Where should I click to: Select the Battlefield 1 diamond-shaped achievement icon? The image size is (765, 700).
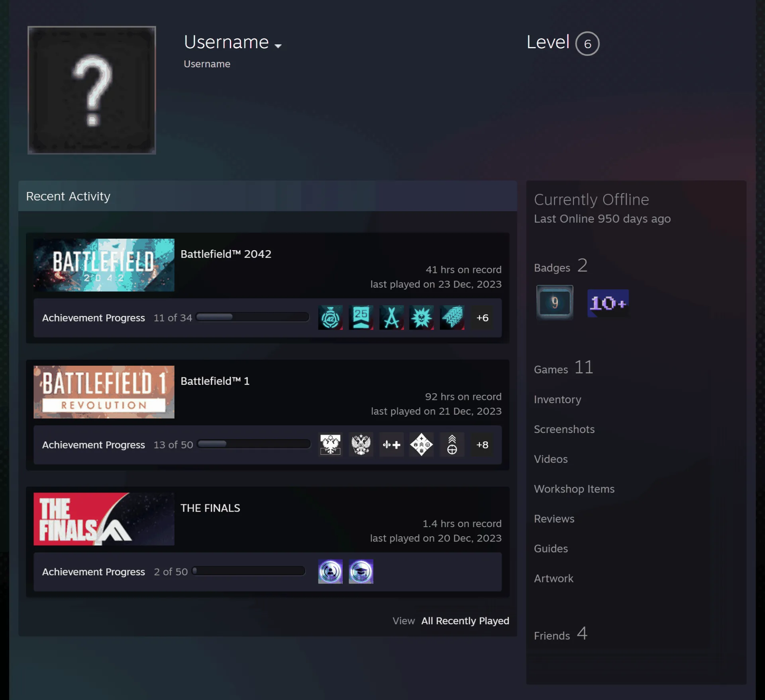[x=422, y=445]
